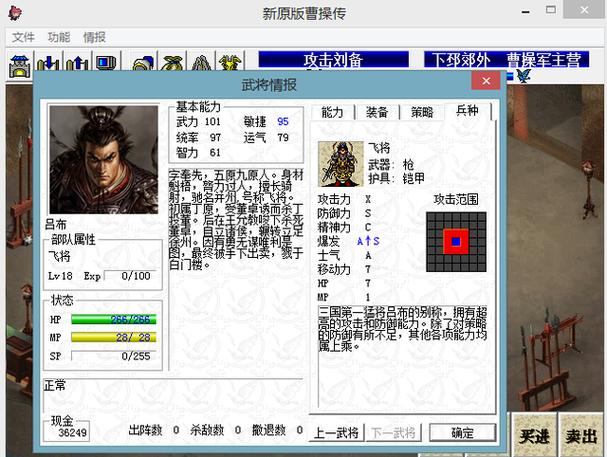Image resolution: width=607 pixels, height=457 pixels.
Task: Switch to the 能力 tab
Action: [332, 112]
